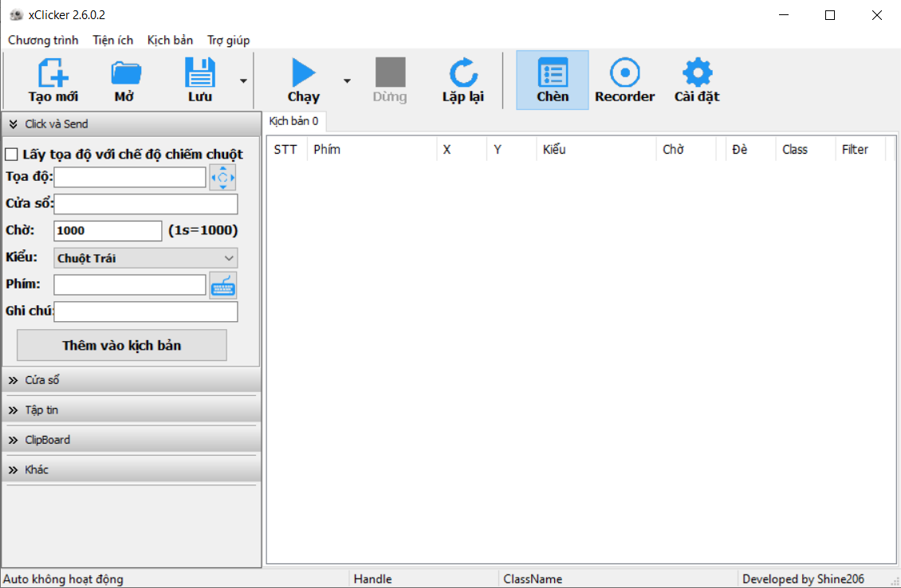This screenshot has height=588, width=901.
Task: Click the STT column header
Action: click(287, 150)
